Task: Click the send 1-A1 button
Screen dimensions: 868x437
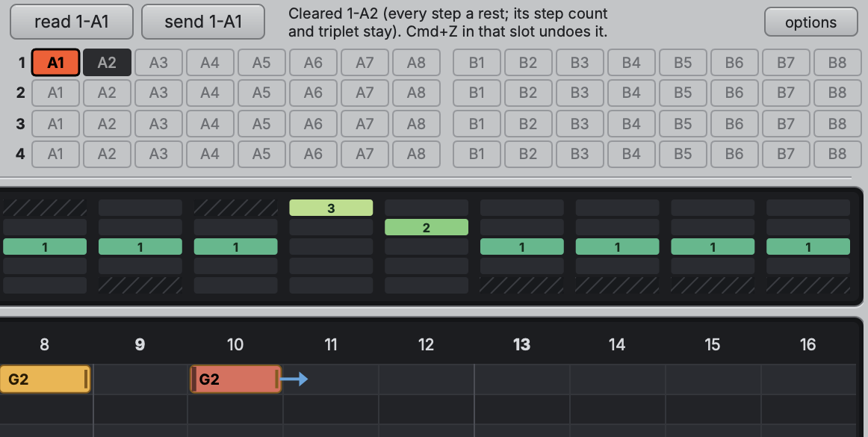Action: (x=203, y=22)
